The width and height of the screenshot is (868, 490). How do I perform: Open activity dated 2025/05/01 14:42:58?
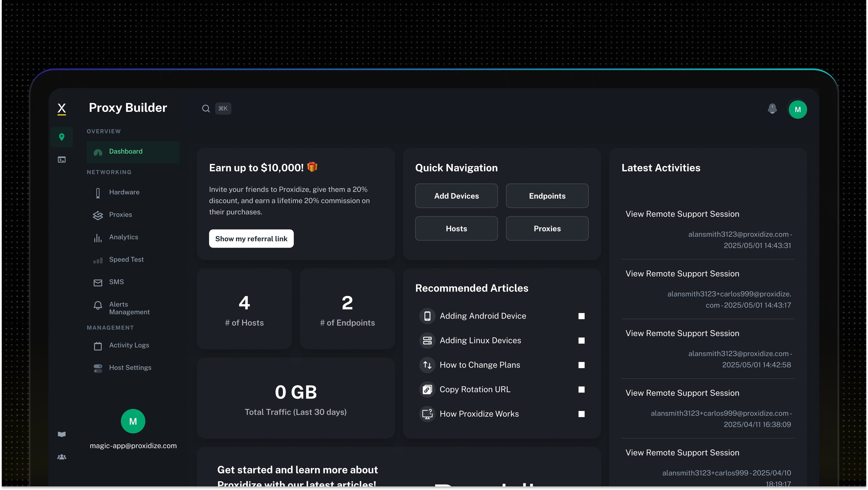tap(708, 349)
